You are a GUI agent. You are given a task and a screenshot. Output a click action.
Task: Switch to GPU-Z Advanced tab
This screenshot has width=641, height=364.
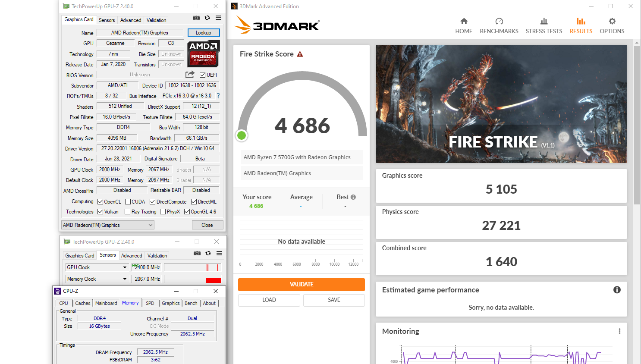click(x=131, y=20)
